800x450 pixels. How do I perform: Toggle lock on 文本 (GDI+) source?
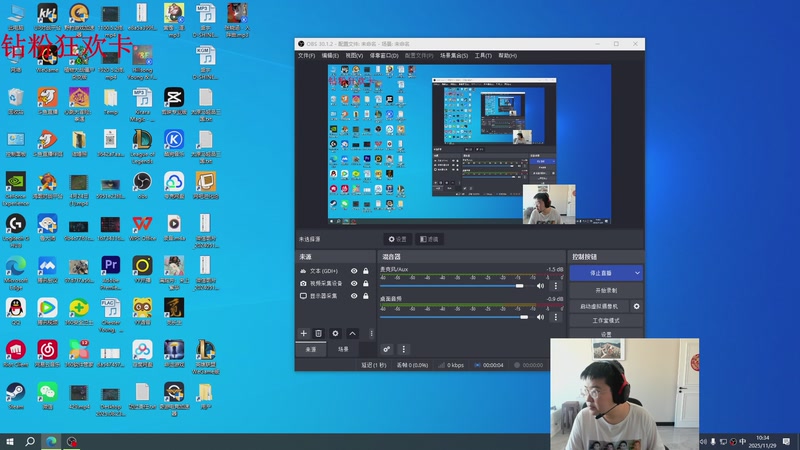point(366,271)
